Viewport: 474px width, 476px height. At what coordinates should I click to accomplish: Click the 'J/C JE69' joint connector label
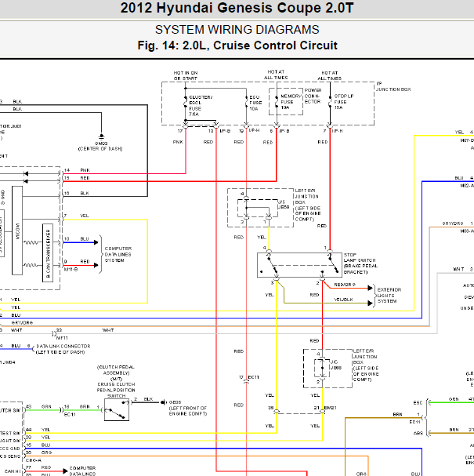284,205
